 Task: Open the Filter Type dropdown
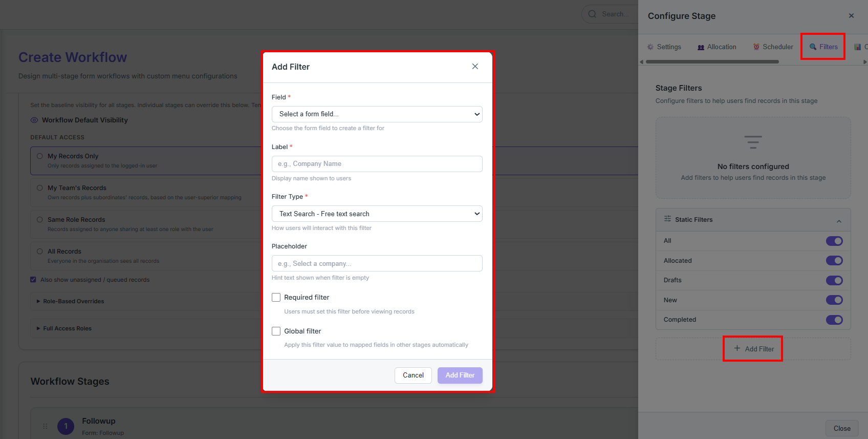pyautogui.click(x=377, y=214)
